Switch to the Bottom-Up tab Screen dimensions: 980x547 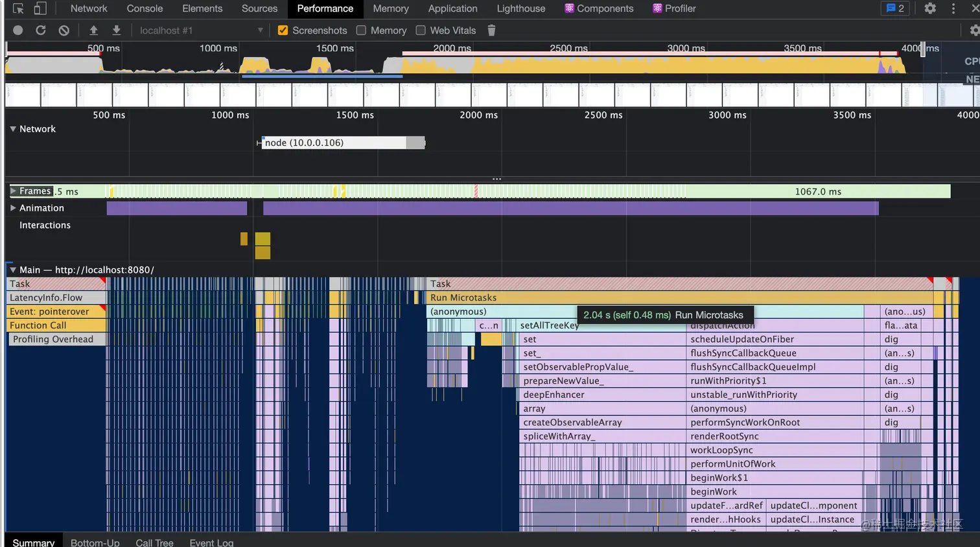(95, 542)
